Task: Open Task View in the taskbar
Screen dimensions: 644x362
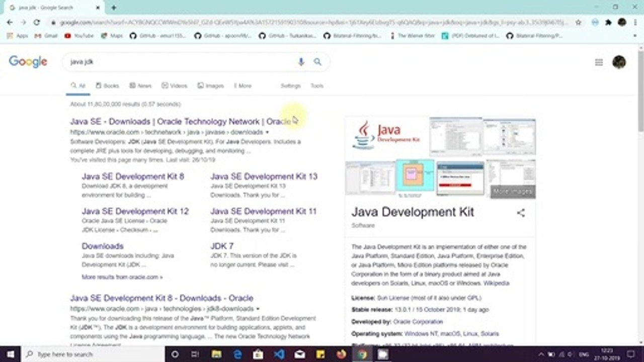Action: coord(195,354)
